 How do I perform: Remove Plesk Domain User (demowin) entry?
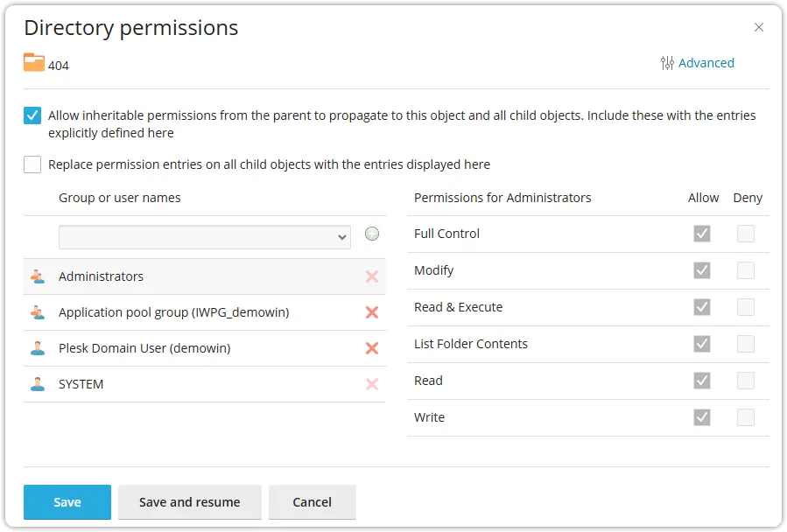point(371,347)
